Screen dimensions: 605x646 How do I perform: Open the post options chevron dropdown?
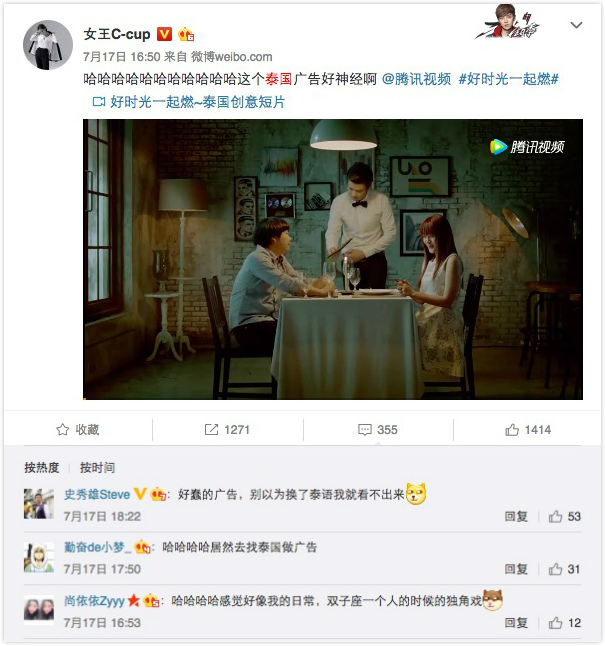576,25
